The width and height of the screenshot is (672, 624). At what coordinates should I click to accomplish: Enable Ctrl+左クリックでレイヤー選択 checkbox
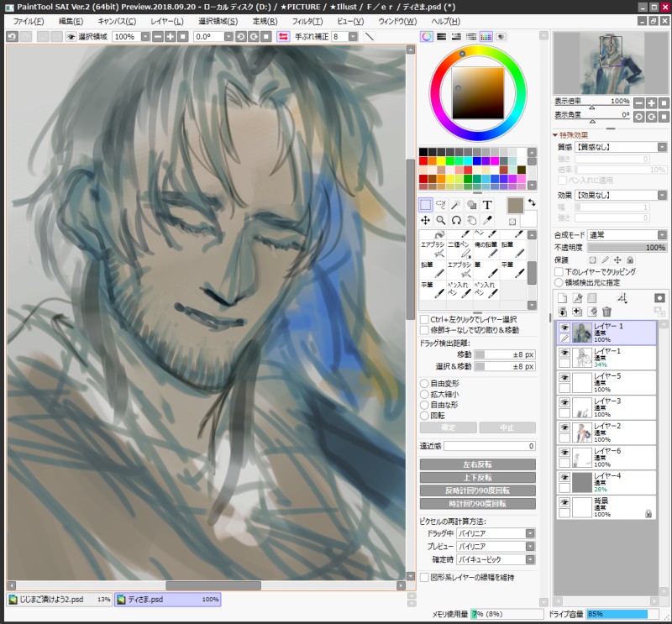(424, 319)
